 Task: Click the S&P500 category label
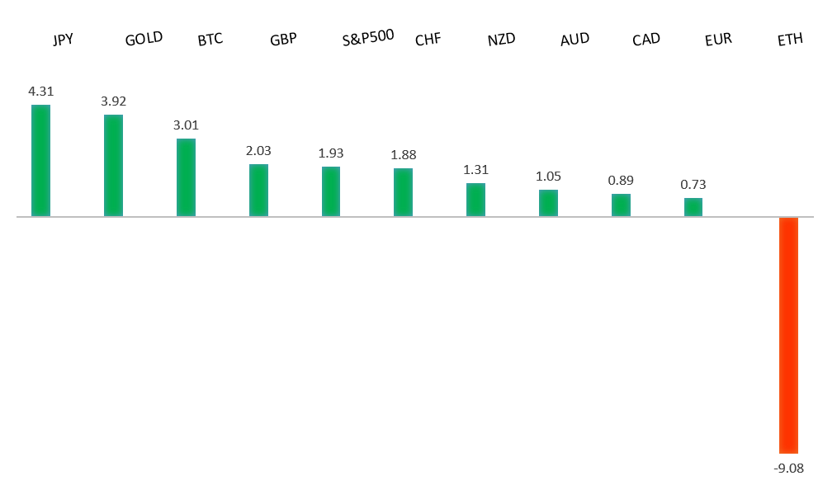pos(367,37)
